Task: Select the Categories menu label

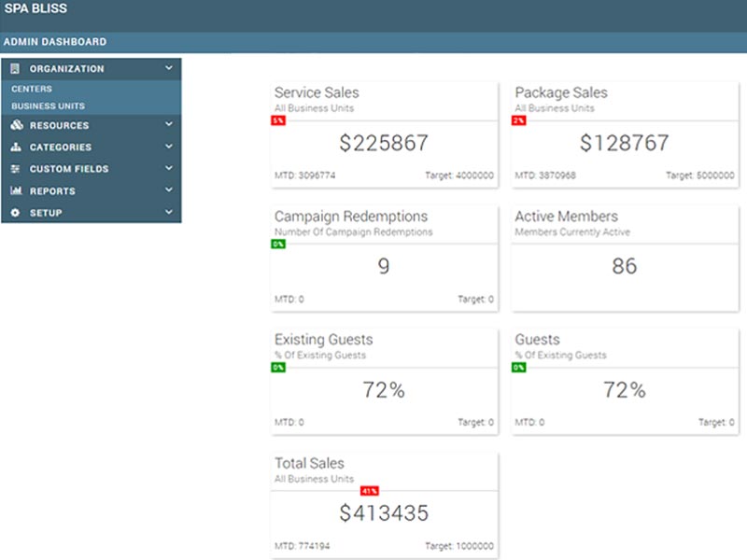Action: (61, 147)
